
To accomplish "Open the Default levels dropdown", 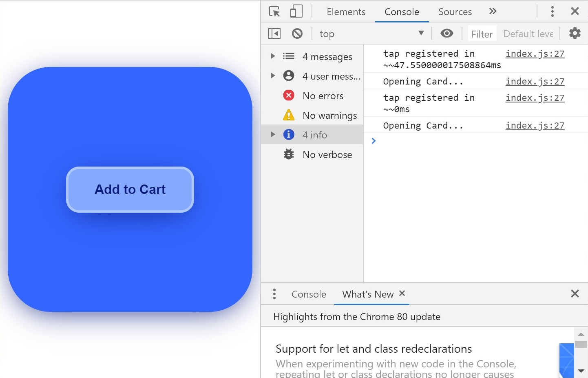I will coord(528,34).
